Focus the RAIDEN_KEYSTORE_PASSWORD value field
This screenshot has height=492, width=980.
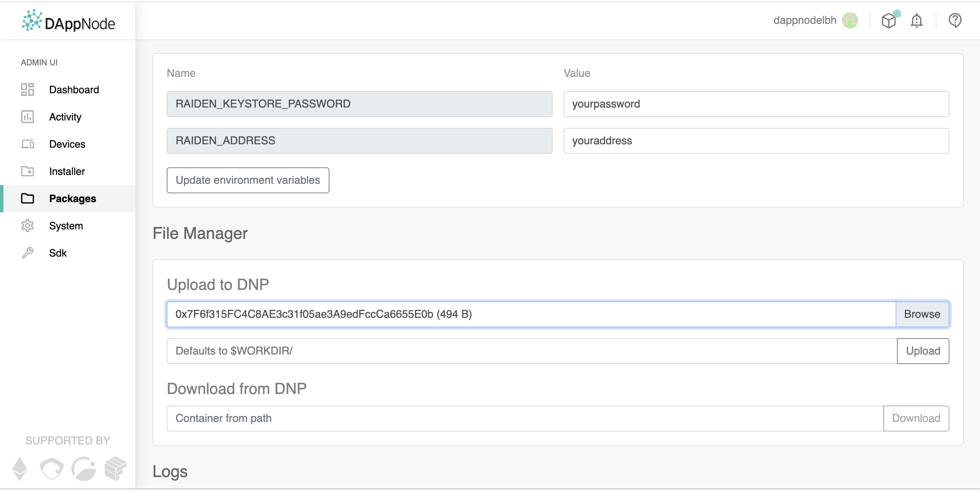coord(755,104)
